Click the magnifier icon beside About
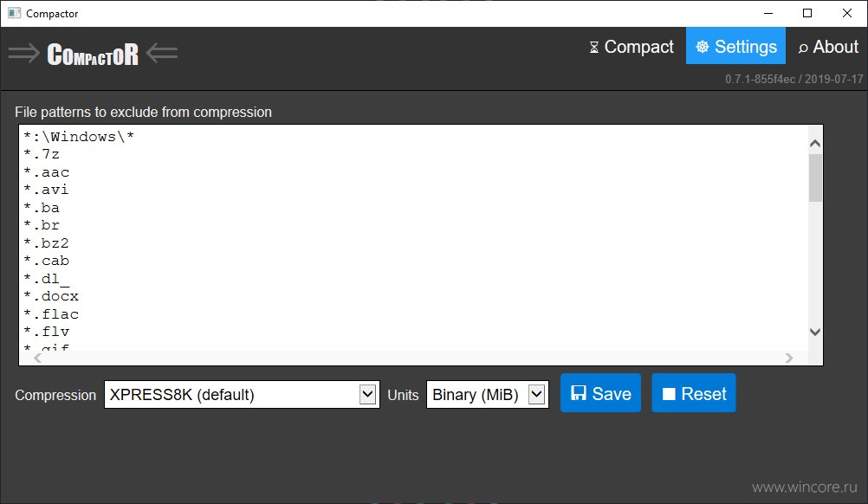868x504 pixels. [x=803, y=48]
